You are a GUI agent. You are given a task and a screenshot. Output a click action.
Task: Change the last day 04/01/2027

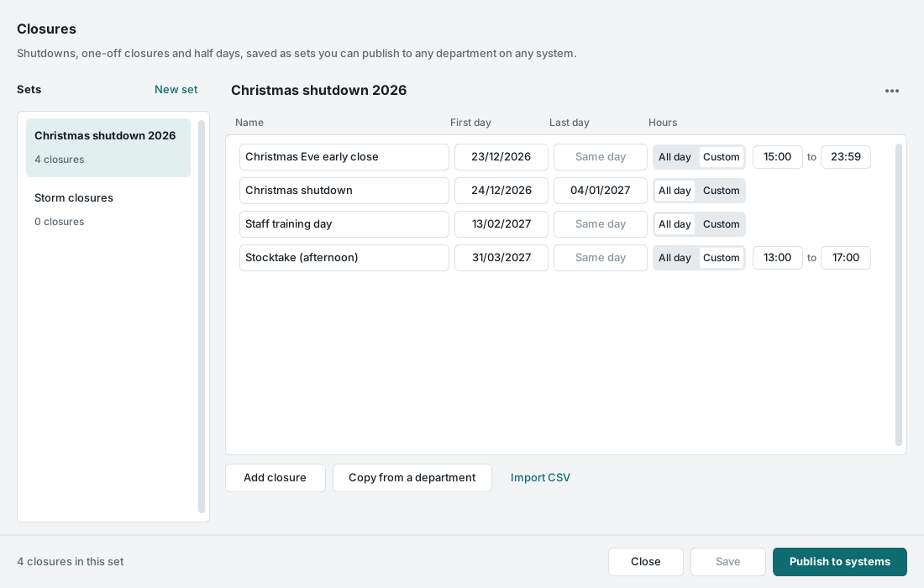tap(601, 191)
